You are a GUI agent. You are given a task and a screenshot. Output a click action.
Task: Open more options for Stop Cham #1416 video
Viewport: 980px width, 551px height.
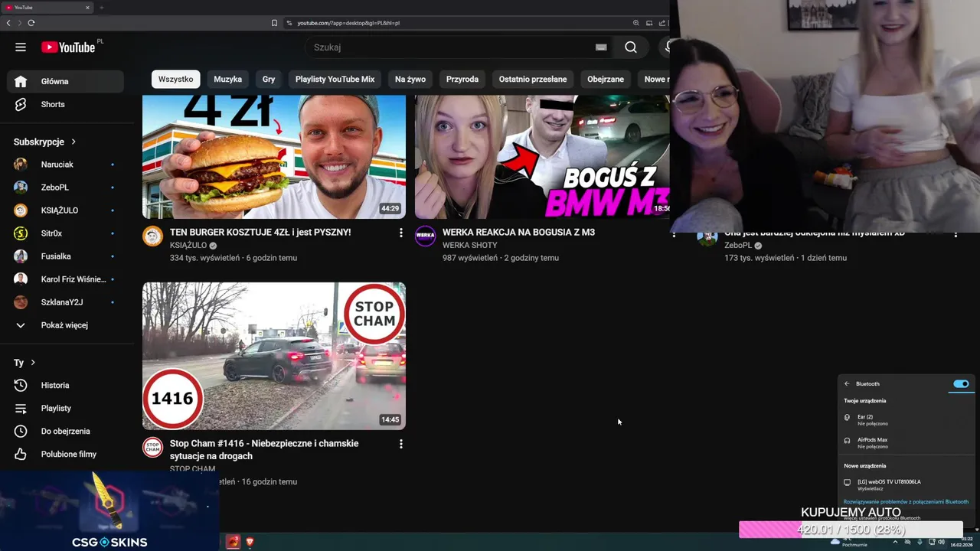click(400, 444)
